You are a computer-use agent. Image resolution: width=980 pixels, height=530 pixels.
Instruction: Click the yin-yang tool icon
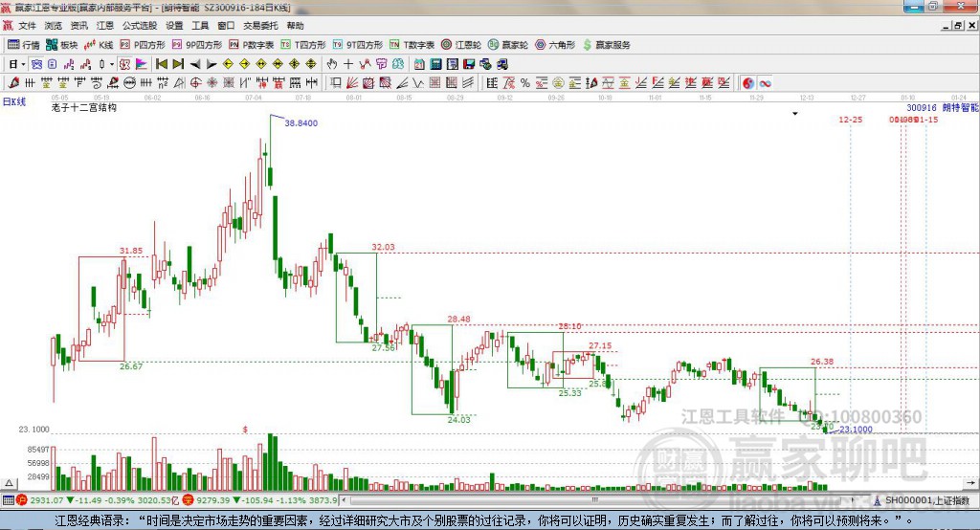point(748,82)
